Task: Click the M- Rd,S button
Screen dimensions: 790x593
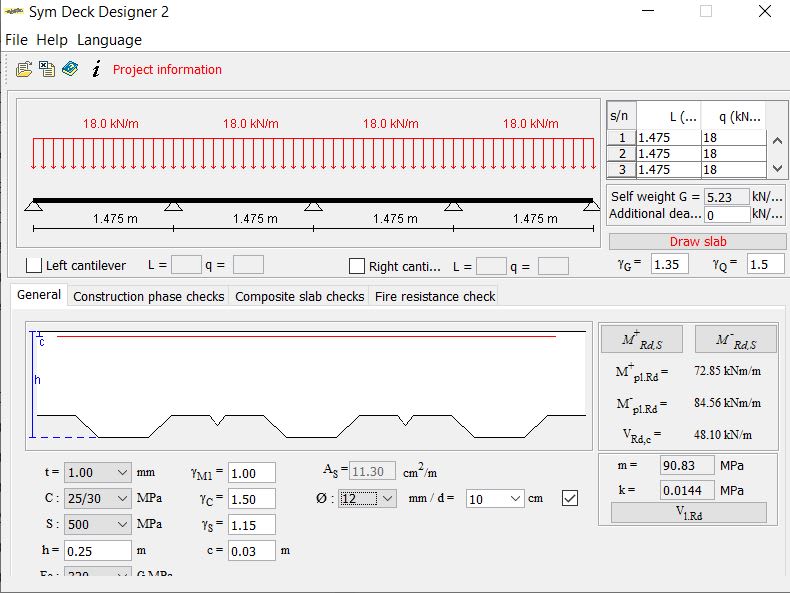Action: [736, 339]
